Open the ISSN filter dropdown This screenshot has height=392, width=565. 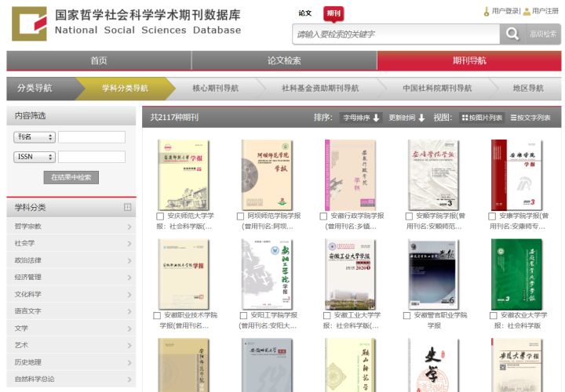click(35, 157)
